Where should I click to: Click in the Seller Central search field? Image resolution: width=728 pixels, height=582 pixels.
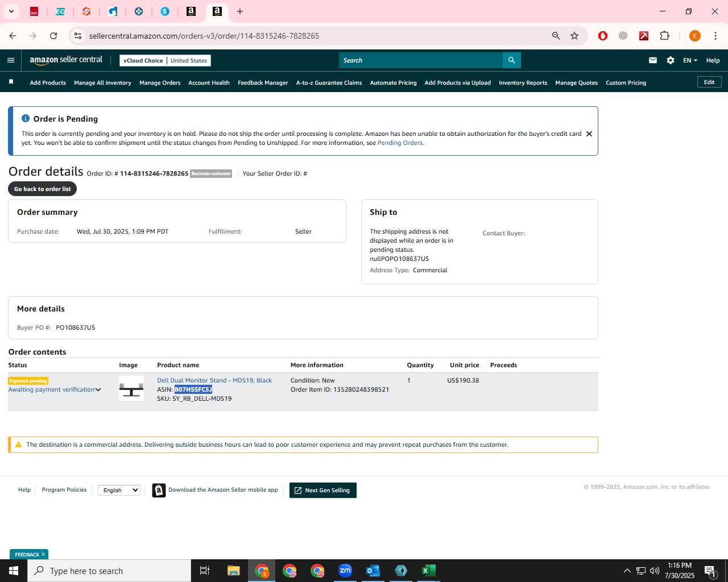coord(421,60)
